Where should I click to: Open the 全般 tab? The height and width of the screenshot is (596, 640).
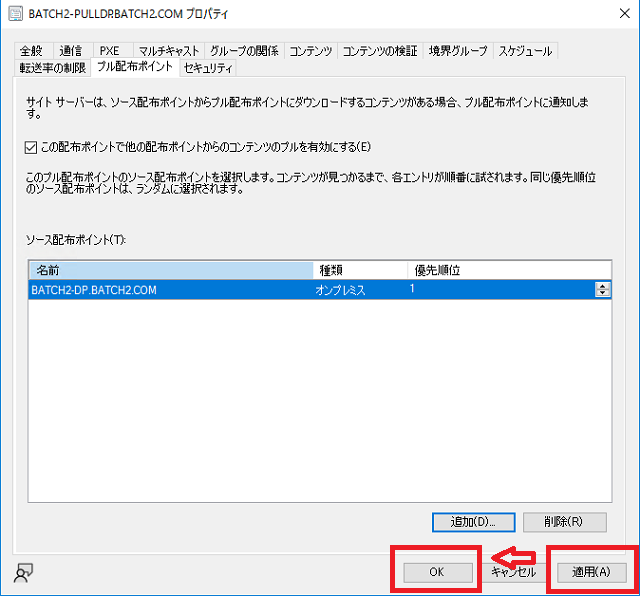click(33, 51)
